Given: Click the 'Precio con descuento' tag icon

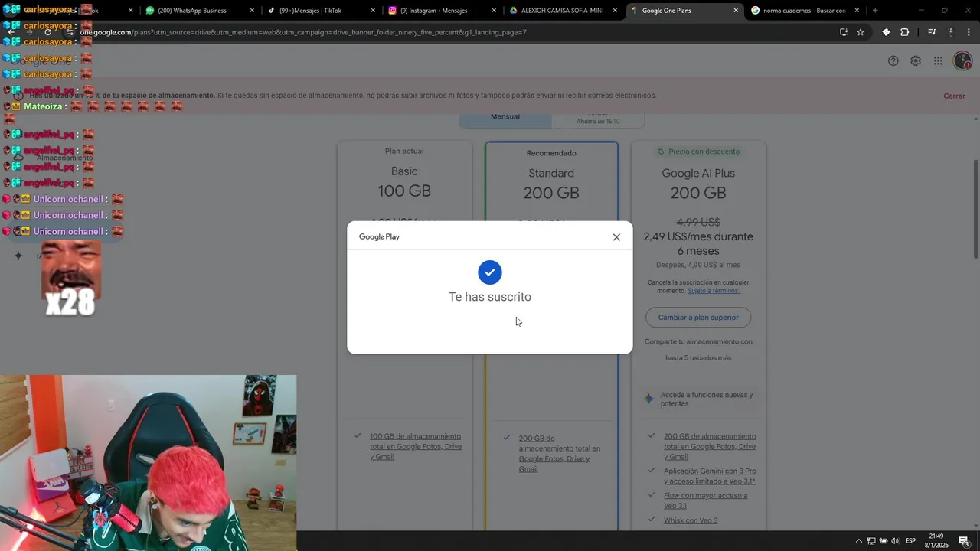Looking at the screenshot, I should (661, 152).
